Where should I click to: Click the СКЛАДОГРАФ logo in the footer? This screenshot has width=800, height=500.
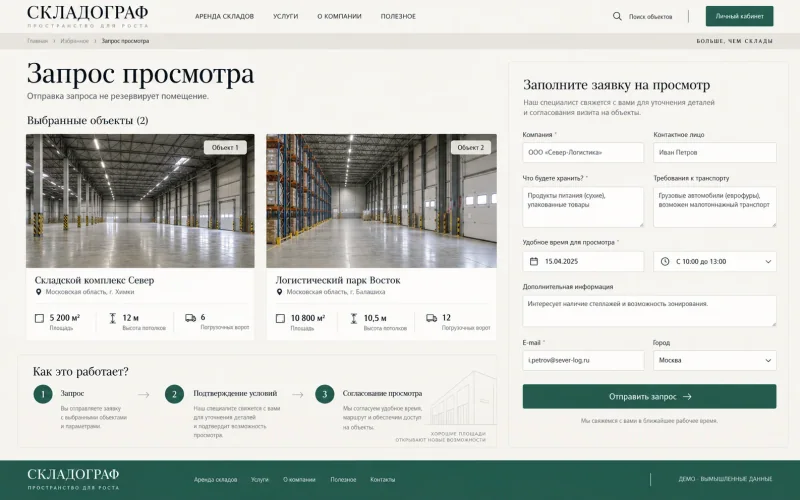tap(73, 479)
